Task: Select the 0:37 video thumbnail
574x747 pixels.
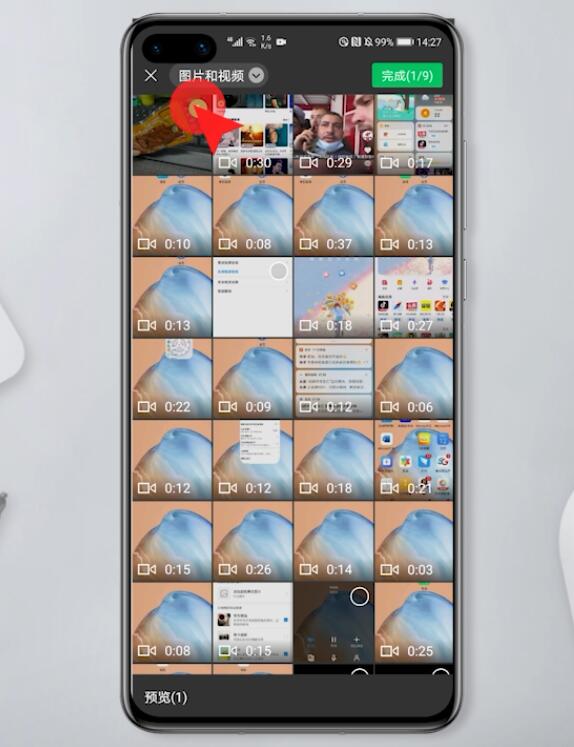Action: (333, 216)
